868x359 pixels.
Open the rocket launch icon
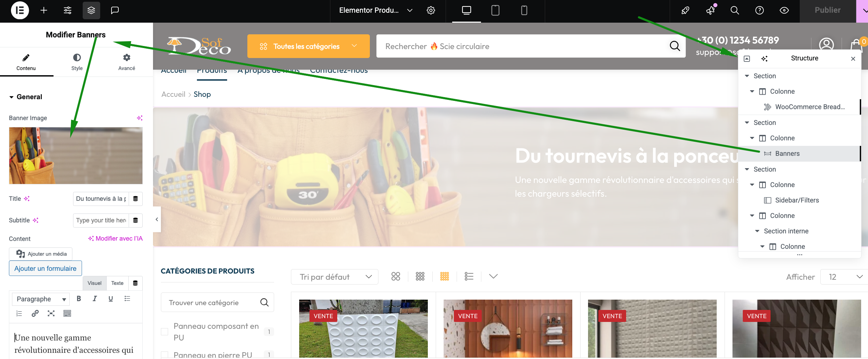click(x=685, y=10)
